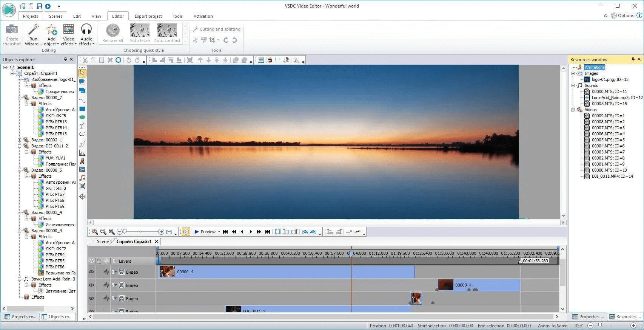Select the Add text tool
Image resolution: width=644 pixels, height=330 pixels.
pyautogui.click(x=82, y=125)
